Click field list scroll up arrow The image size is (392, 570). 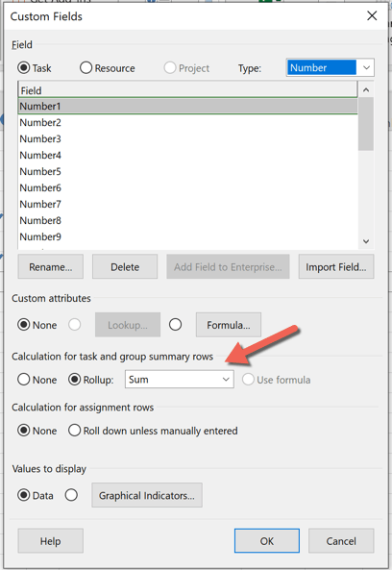click(x=366, y=89)
